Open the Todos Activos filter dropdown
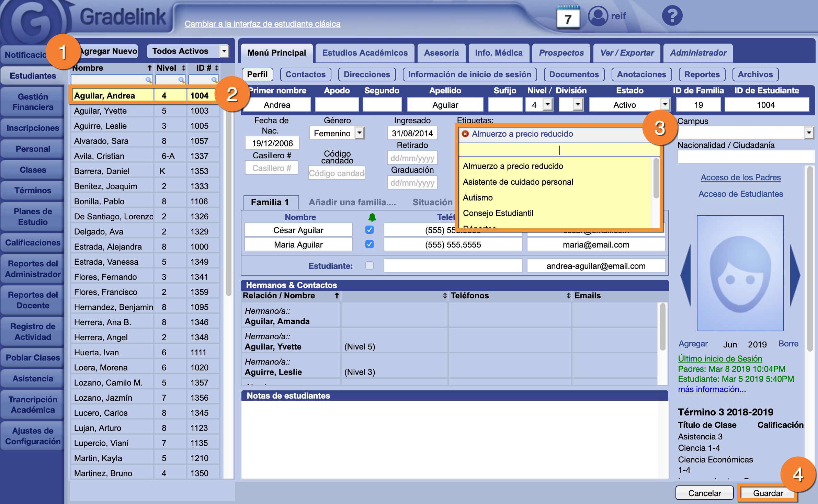The image size is (818, 504). tap(224, 51)
